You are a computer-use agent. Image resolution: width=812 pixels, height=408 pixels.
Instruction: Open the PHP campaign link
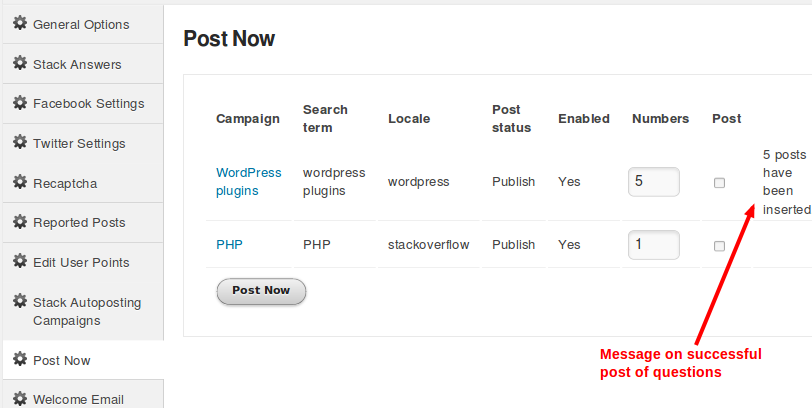(229, 244)
